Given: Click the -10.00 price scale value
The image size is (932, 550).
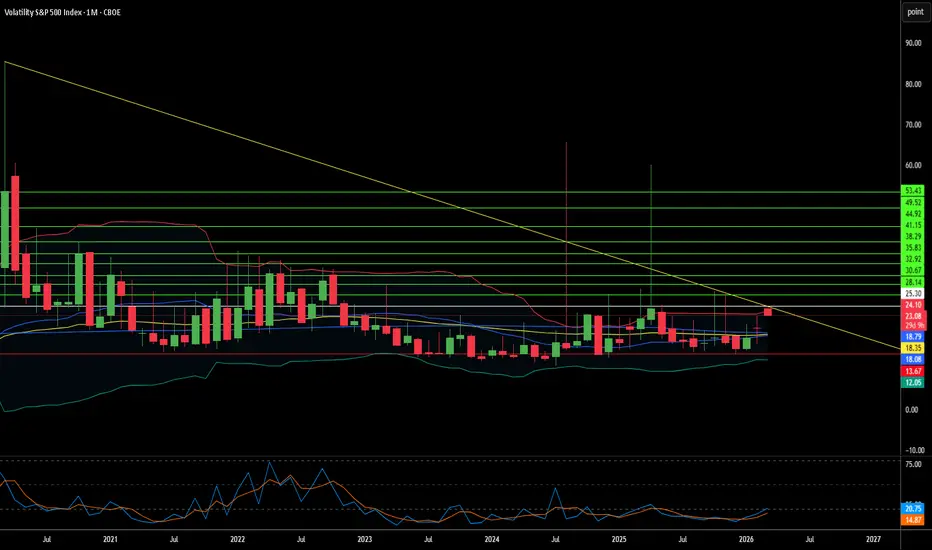Looking at the screenshot, I should click(914, 450).
